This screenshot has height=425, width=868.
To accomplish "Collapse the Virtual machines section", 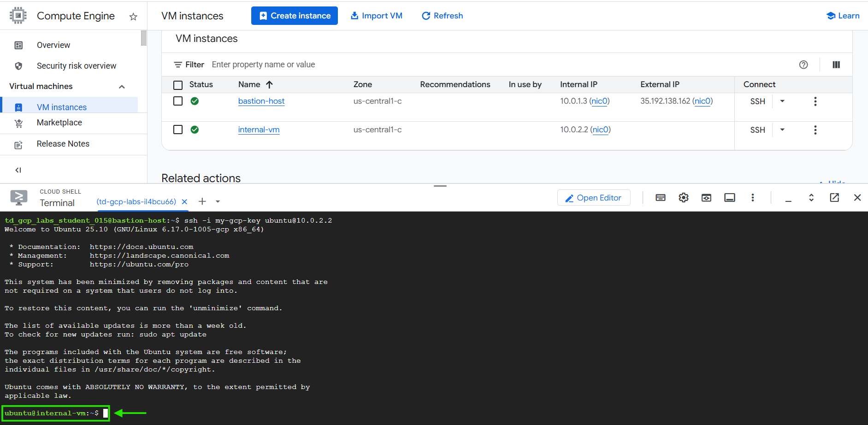I will (122, 87).
